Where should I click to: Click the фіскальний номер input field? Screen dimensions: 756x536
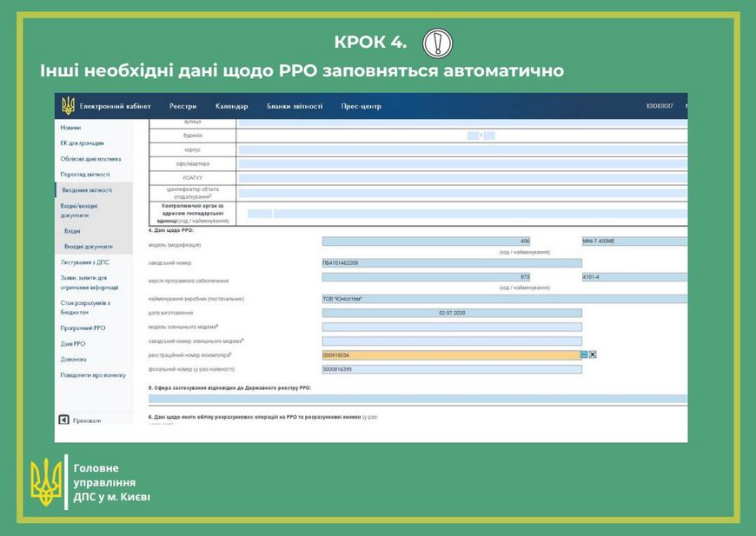pos(451,369)
